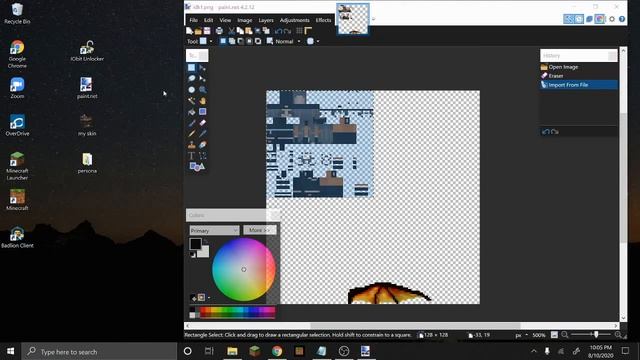Select the Import From File history entry
The image size is (640, 360).
[579, 85]
